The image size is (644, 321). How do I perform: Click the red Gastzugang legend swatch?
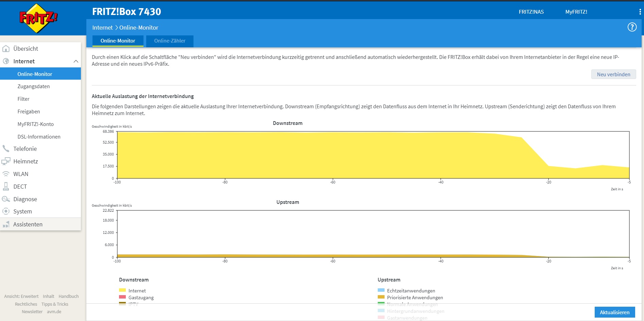pos(122,297)
